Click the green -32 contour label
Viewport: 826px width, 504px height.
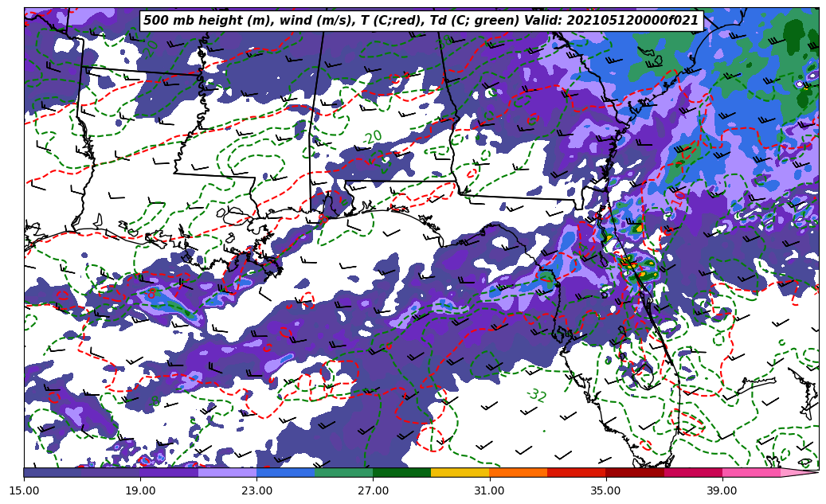[x=536, y=395]
